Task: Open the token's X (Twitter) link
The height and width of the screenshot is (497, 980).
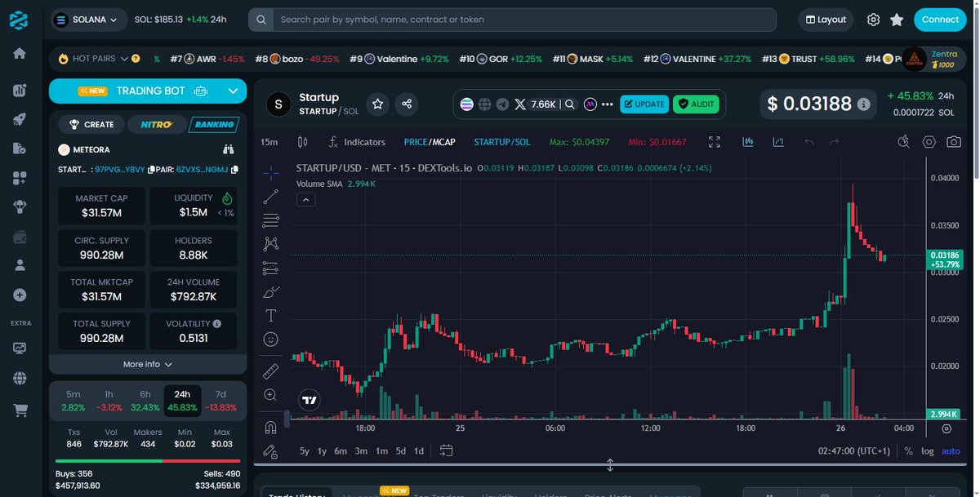Action: [519, 104]
